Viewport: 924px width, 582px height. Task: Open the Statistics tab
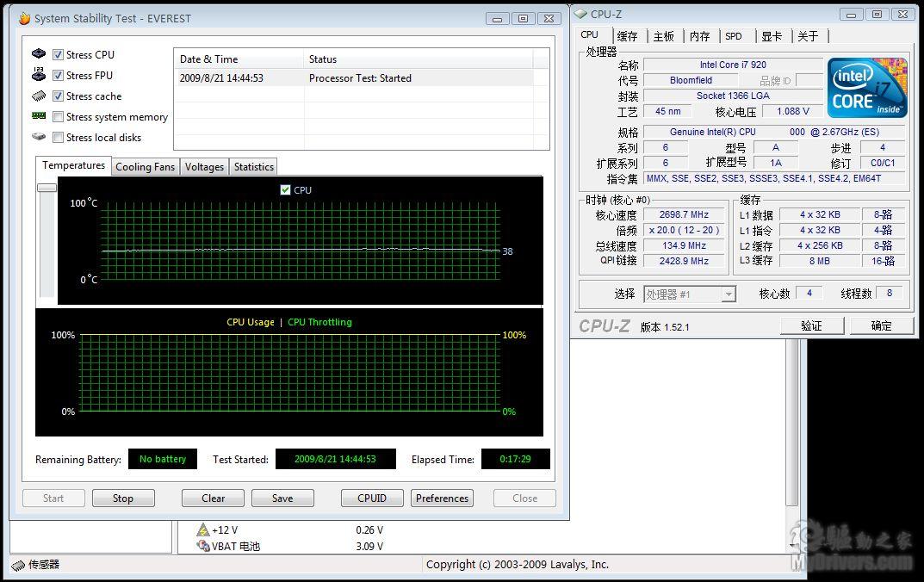point(253,166)
